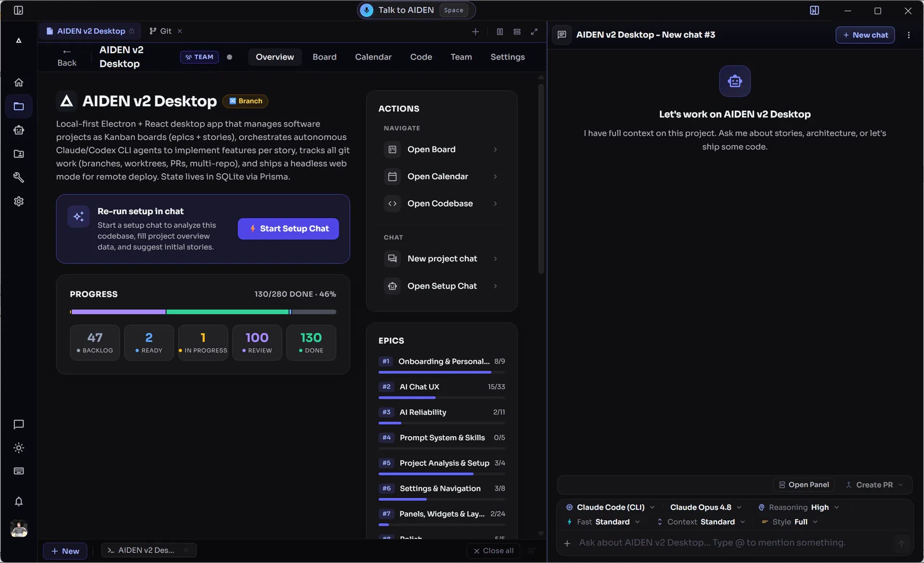The image size is (924, 563).
Task: Click the microphone icon in Talk to AIDEN
Action: [x=367, y=10]
